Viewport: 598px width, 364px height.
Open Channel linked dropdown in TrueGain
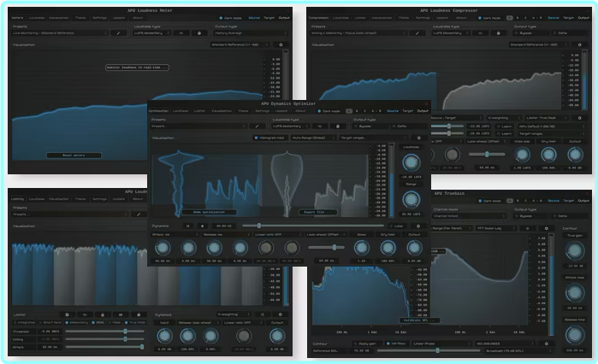470,216
